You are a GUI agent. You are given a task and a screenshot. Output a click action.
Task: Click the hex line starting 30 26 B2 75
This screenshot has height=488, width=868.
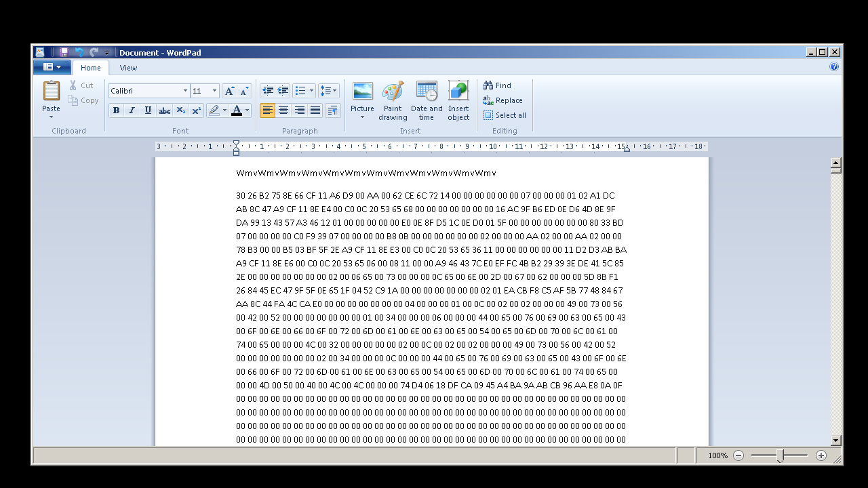coord(425,196)
